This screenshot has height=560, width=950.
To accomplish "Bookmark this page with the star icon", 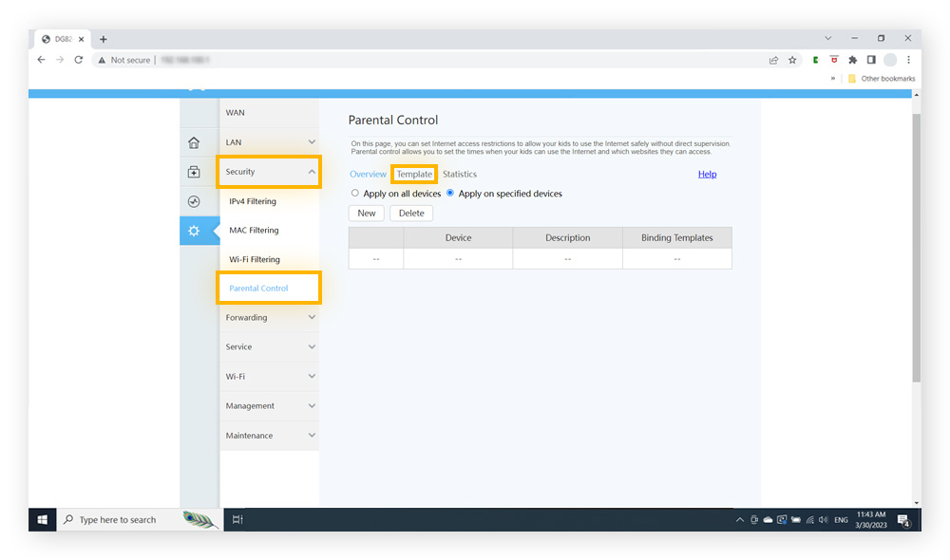I will tap(792, 60).
